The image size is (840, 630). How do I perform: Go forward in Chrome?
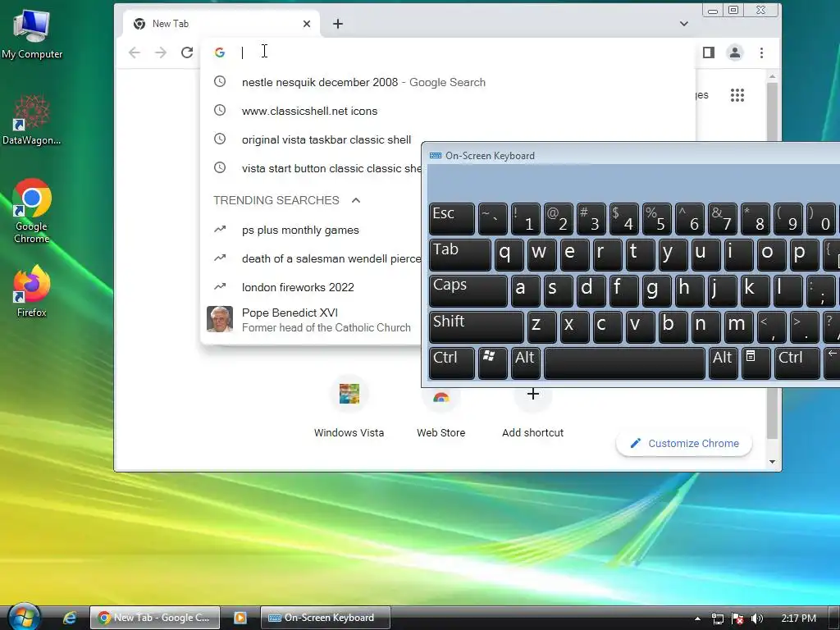tap(161, 52)
